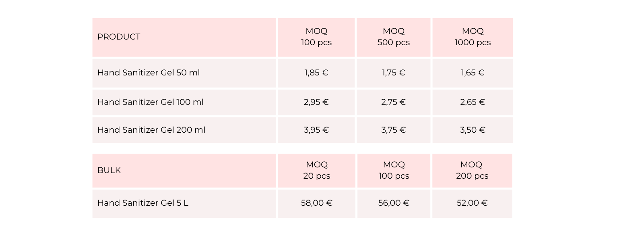Image resolution: width=644 pixels, height=242 pixels.
Task: Select the MOQ 200 pcs column header
Action: coord(472,170)
